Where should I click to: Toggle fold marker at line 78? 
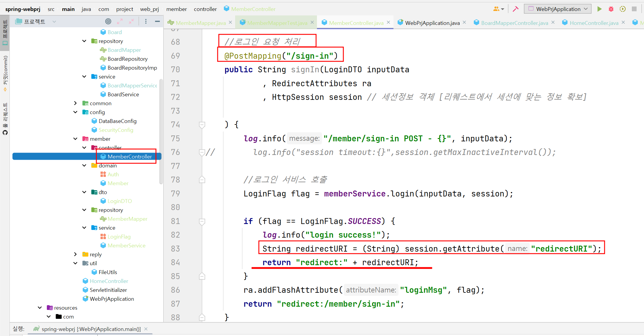tap(202, 180)
